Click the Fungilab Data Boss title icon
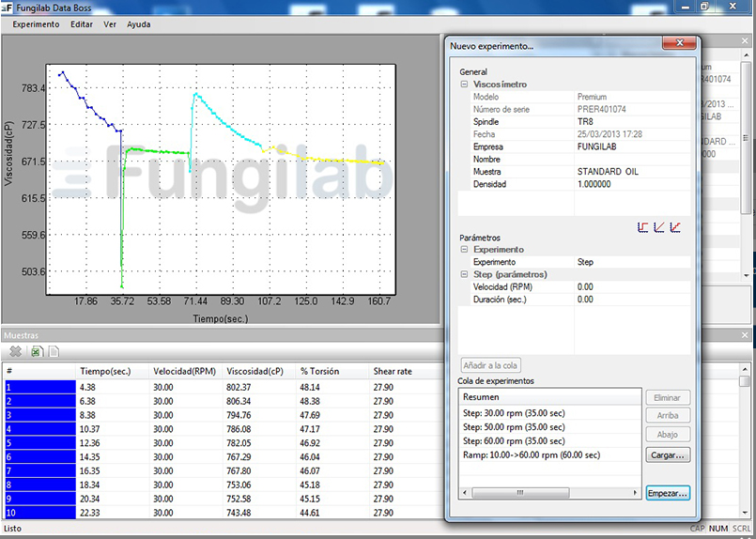This screenshot has height=539, width=756. click(8, 6)
